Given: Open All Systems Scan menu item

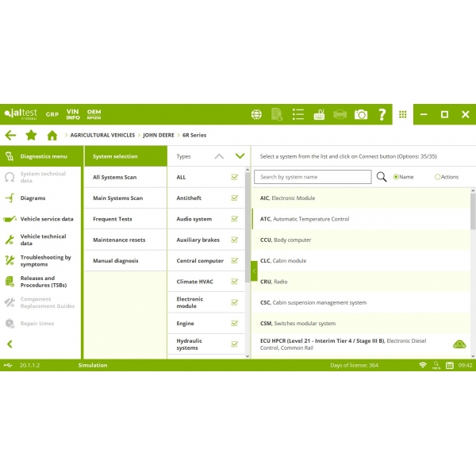Looking at the screenshot, I should 115,178.
